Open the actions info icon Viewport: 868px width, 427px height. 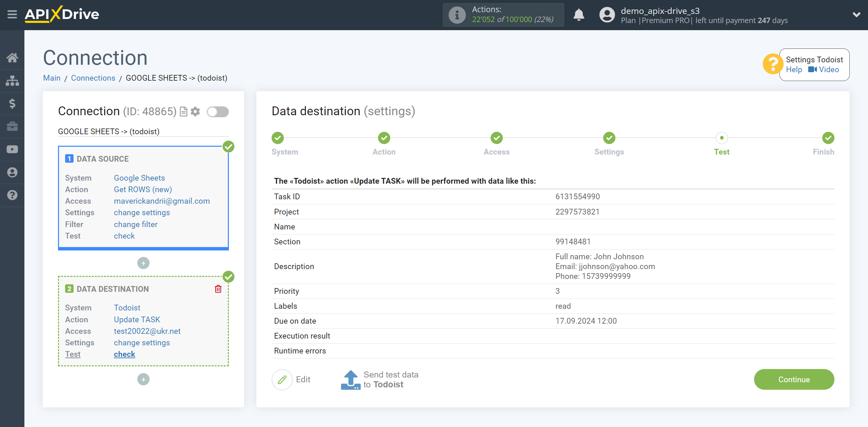[x=457, y=15]
